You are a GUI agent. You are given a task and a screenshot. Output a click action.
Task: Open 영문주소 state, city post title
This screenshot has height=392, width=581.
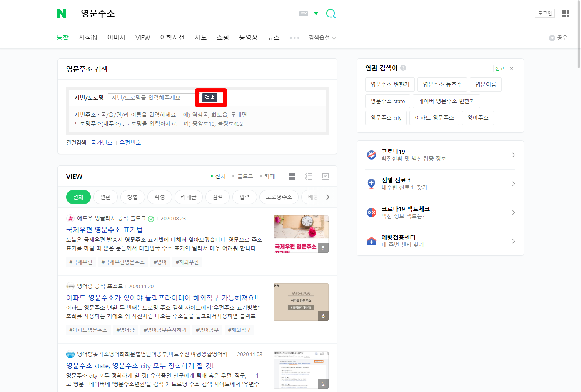click(140, 366)
